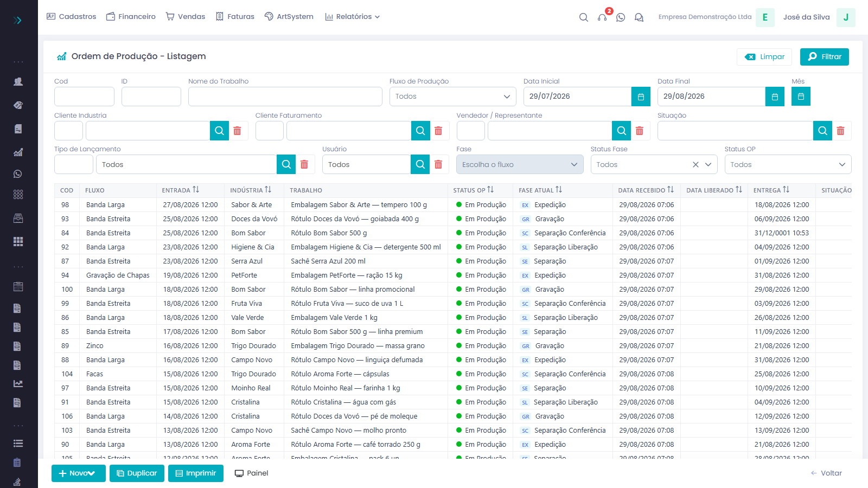Clear the Status Fase selection with X
Screen dimensions: 868x488
695,164
